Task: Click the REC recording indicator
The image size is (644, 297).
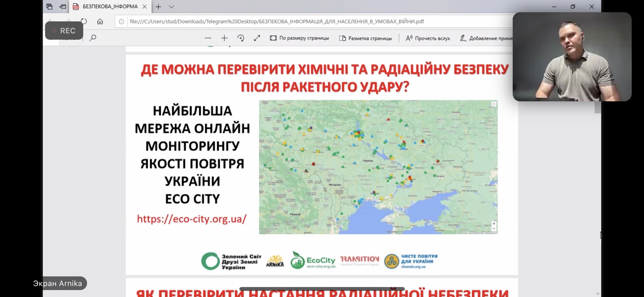Action: pyautogui.click(x=64, y=31)
